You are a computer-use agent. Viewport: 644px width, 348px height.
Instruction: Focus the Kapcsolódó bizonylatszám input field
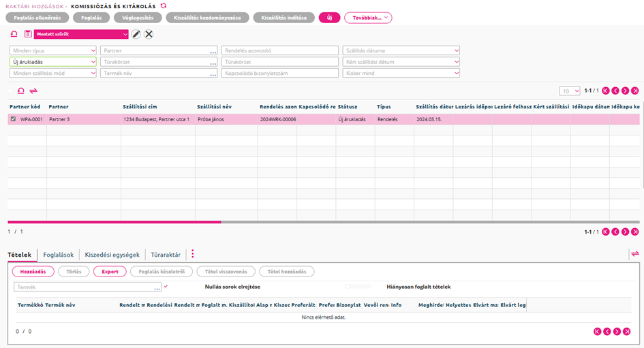coord(280,73)
